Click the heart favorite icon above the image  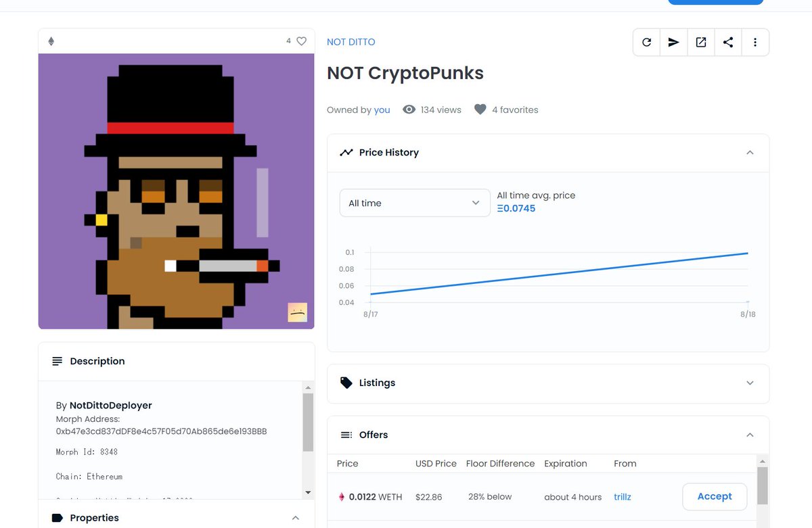301,41
